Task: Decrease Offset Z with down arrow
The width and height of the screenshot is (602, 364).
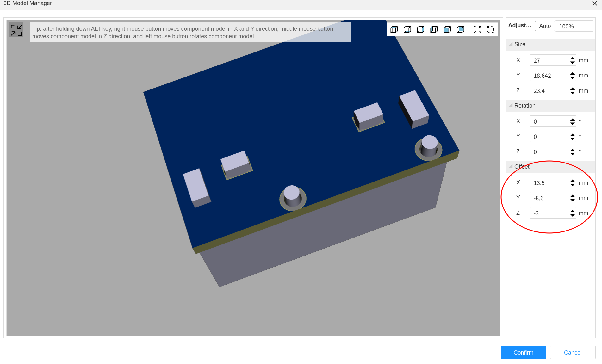Action: click(x=573, y=215)
